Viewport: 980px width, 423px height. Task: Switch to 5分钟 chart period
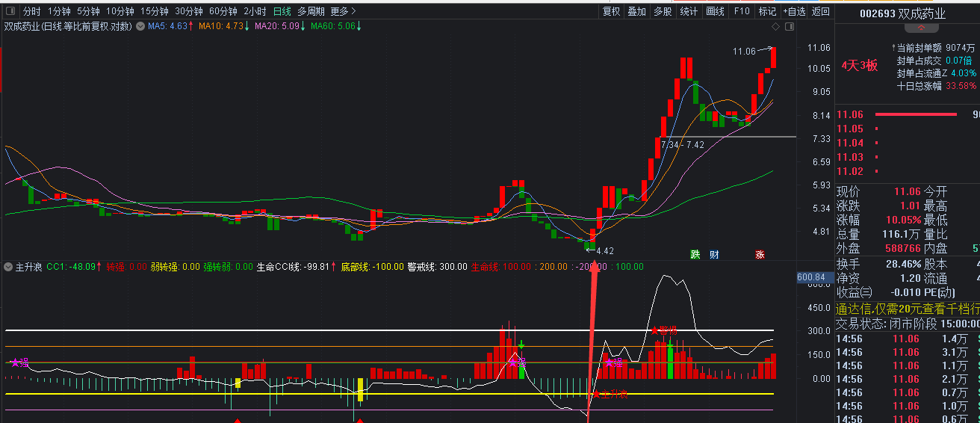click(88, 11)
